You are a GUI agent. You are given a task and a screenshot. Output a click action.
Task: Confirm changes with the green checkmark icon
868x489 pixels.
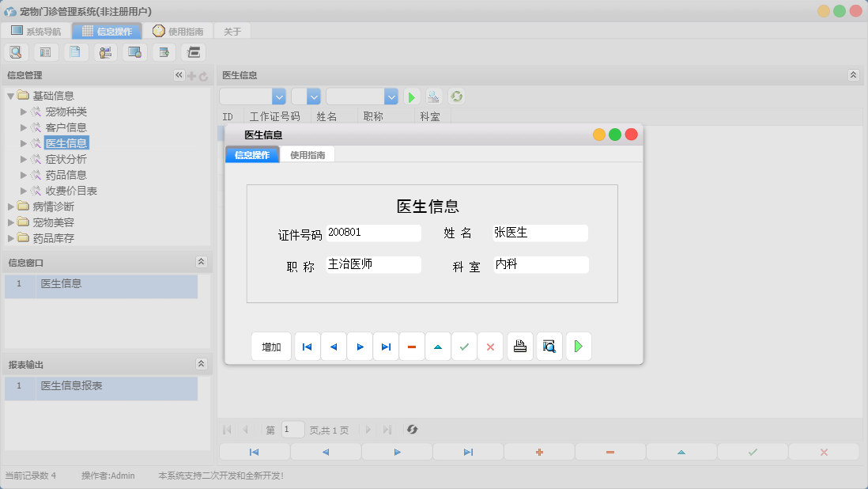click(464, 346)
